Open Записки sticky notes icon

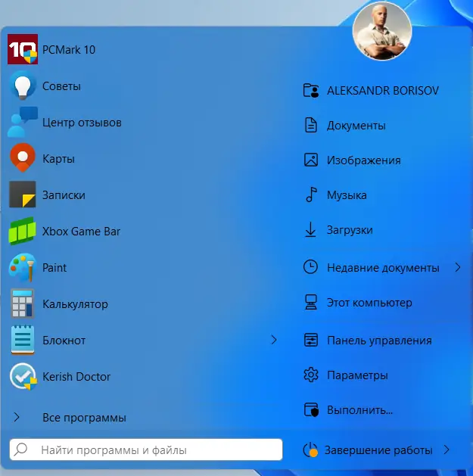[23, 194]
